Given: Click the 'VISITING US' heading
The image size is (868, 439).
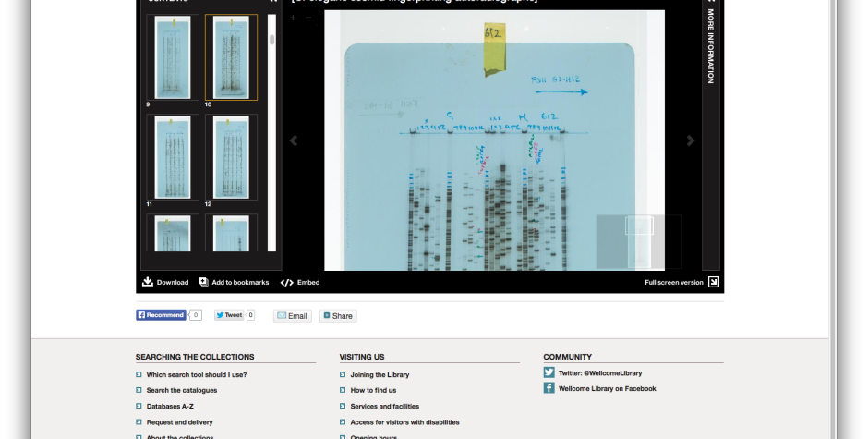Looking at the screenshot, I should pyautogui.click(x=361, y=357).
